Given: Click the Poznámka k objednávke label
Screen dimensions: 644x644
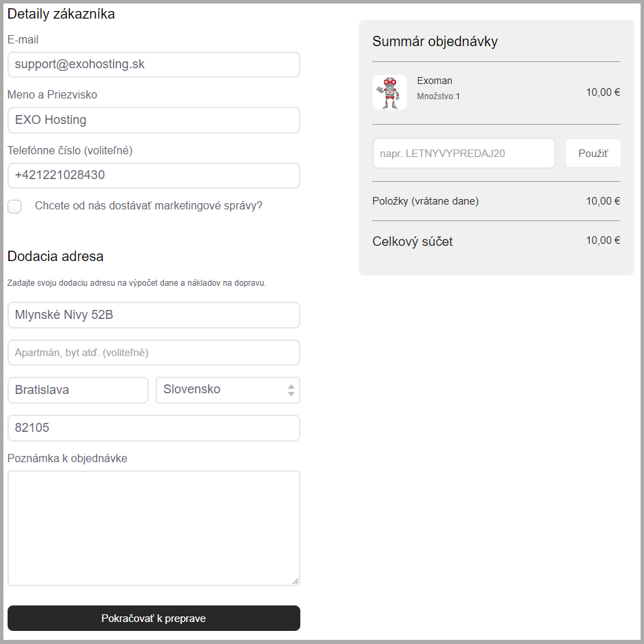Looking at the screenshot, I should (x=67, y=458).
